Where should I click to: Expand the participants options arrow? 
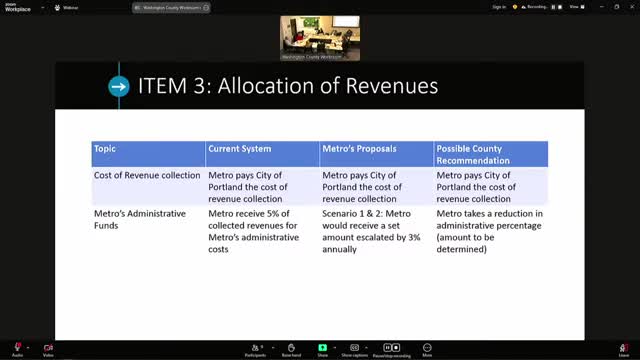tap(273, 348)
